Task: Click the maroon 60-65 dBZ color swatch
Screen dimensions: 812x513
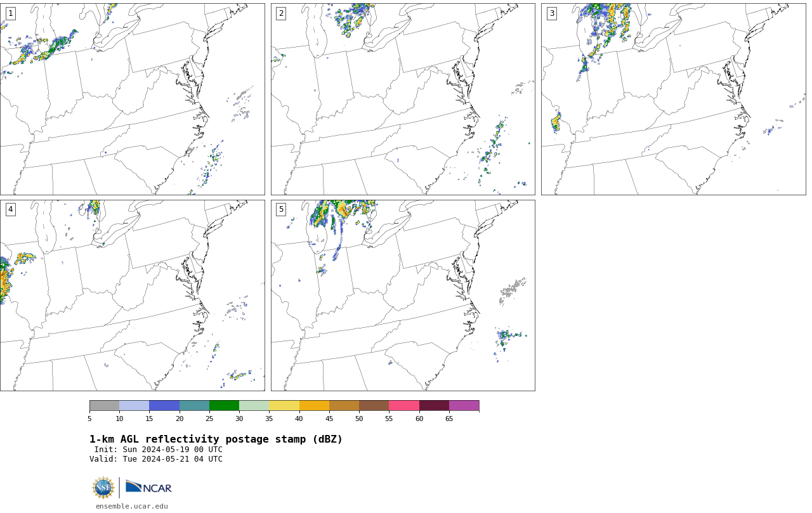Action: [x=434, y=406]
